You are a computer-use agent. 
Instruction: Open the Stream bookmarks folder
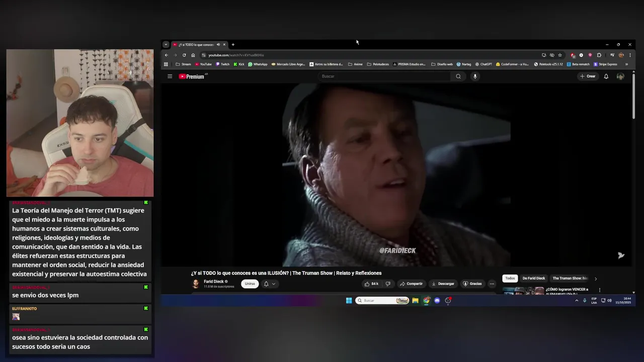tap(184, 64)
